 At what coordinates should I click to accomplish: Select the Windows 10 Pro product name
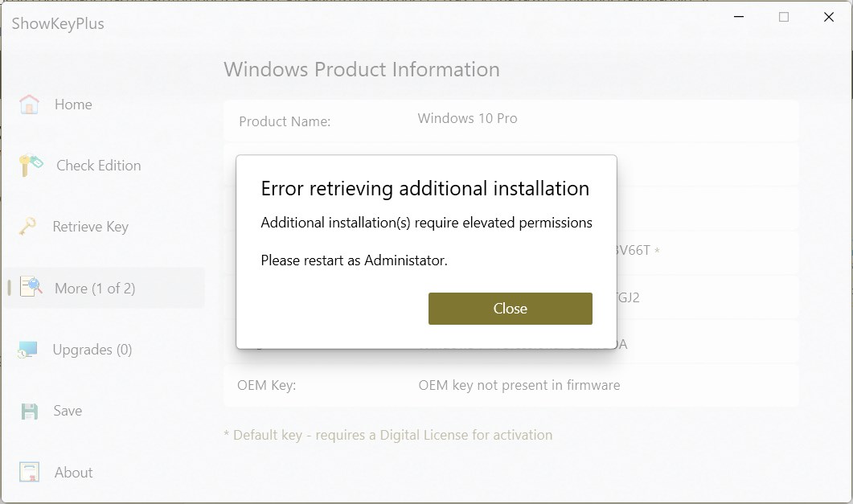coord(467,117)
